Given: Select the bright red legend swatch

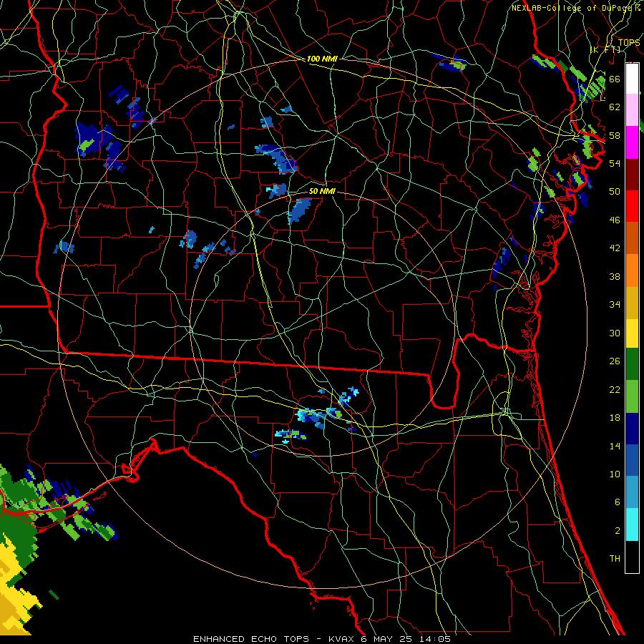Looking at the screenshot, I should [632, 206].
